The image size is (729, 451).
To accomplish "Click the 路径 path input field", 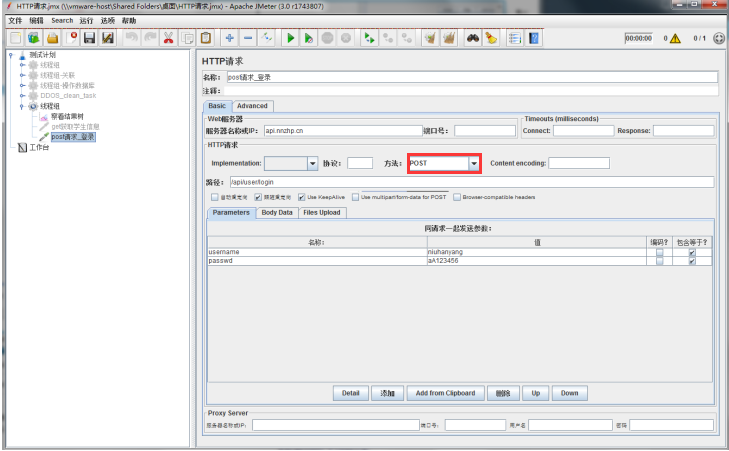I will coord(472,182).
